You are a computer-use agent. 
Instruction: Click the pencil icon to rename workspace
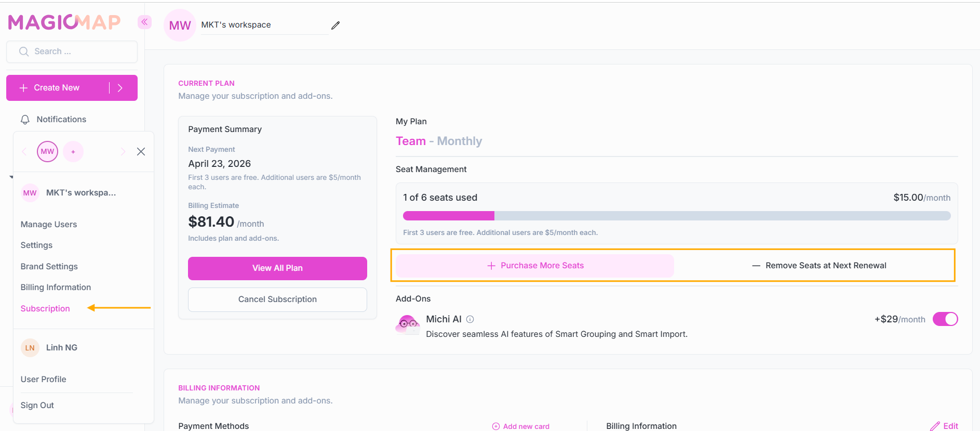335,25
